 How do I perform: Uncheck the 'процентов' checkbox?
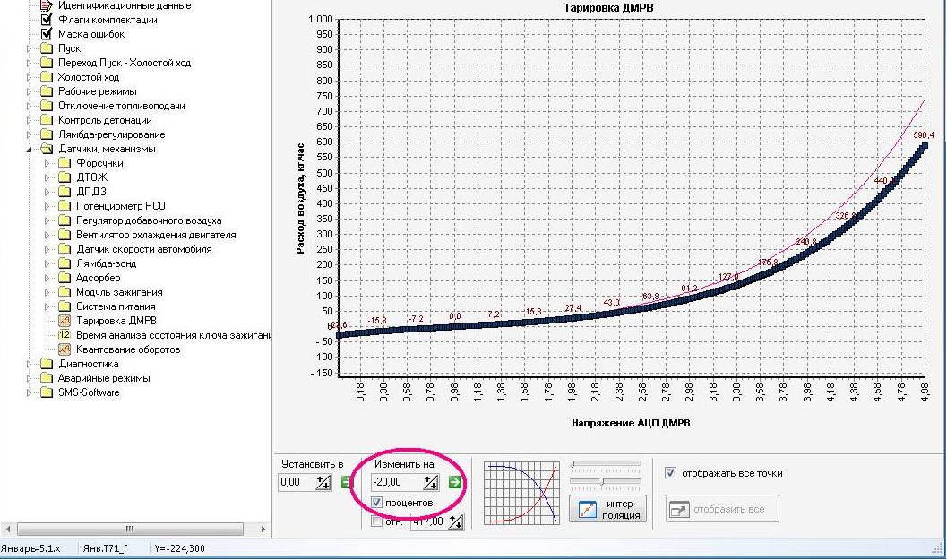[377, 503]
